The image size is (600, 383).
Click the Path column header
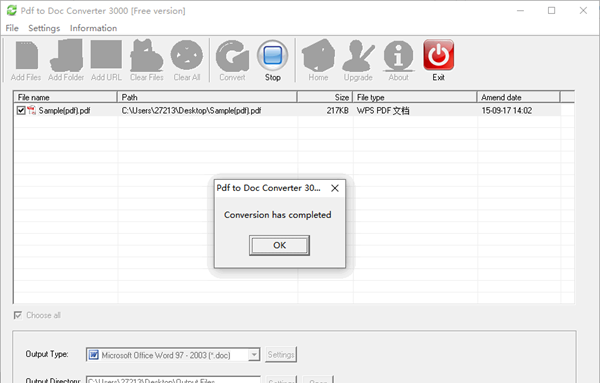click(x=207, y=97)
